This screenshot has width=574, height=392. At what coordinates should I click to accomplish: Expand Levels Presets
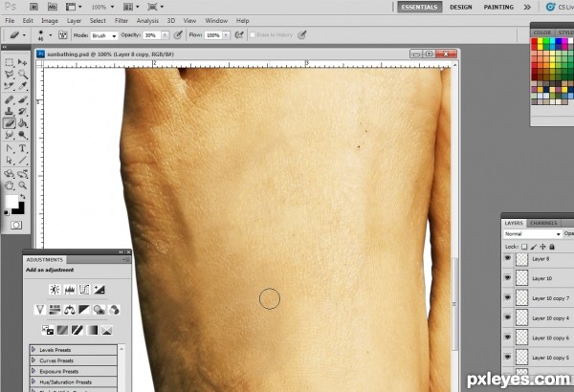33,350
